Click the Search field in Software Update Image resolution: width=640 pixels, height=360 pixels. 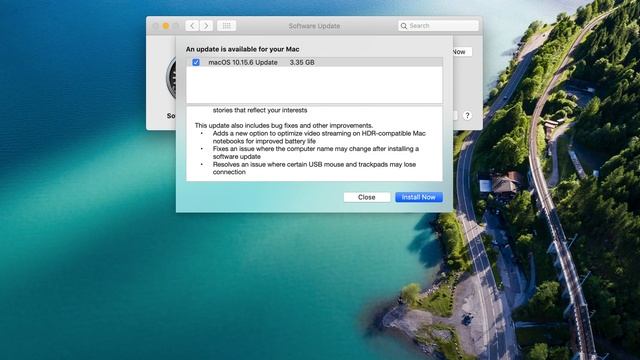pos(438,26)
